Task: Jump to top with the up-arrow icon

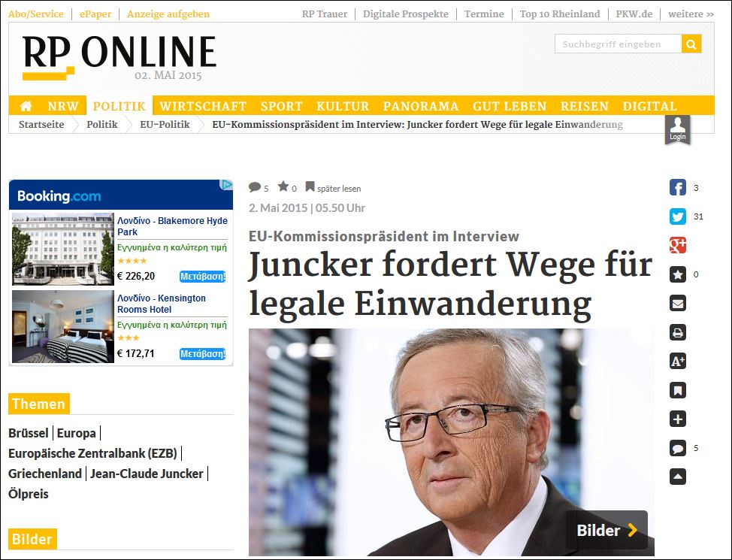Action: pos(678,477)
